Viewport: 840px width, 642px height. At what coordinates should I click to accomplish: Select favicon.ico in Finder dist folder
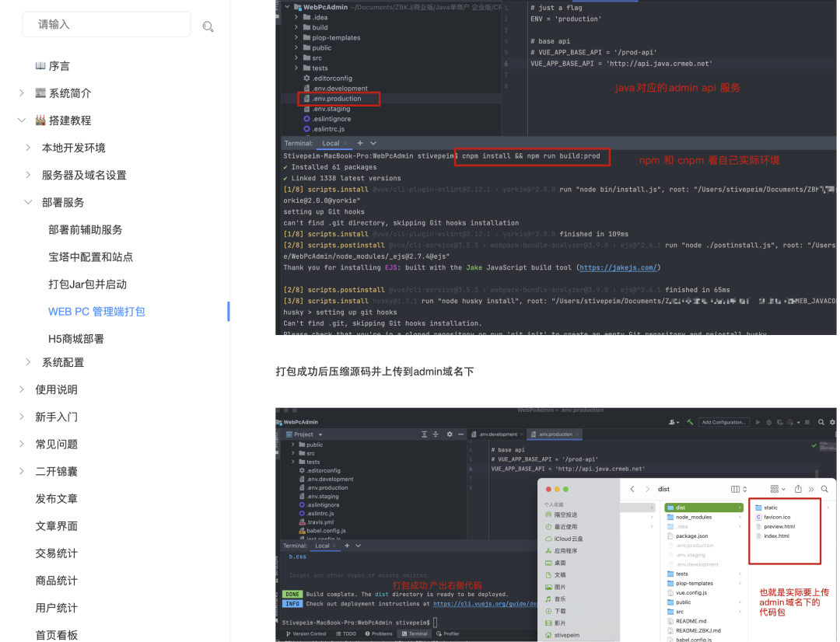[x=777, y=517]
